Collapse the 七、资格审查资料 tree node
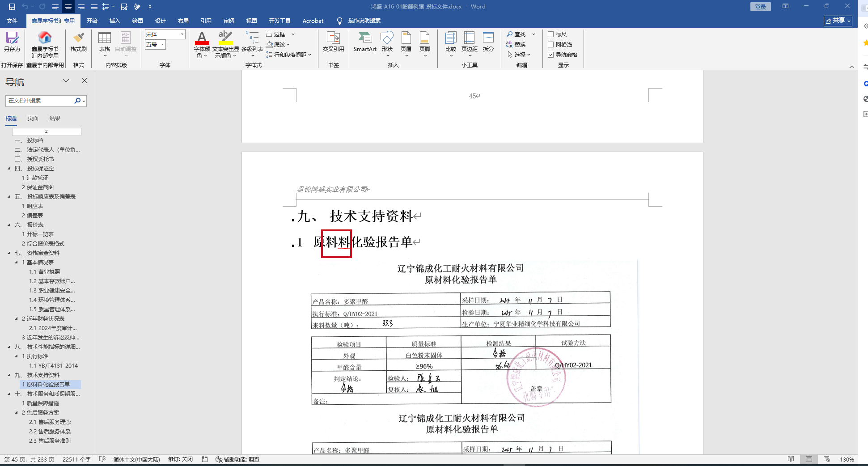Viewport: 868px width, 466px height. coord(9,253)
